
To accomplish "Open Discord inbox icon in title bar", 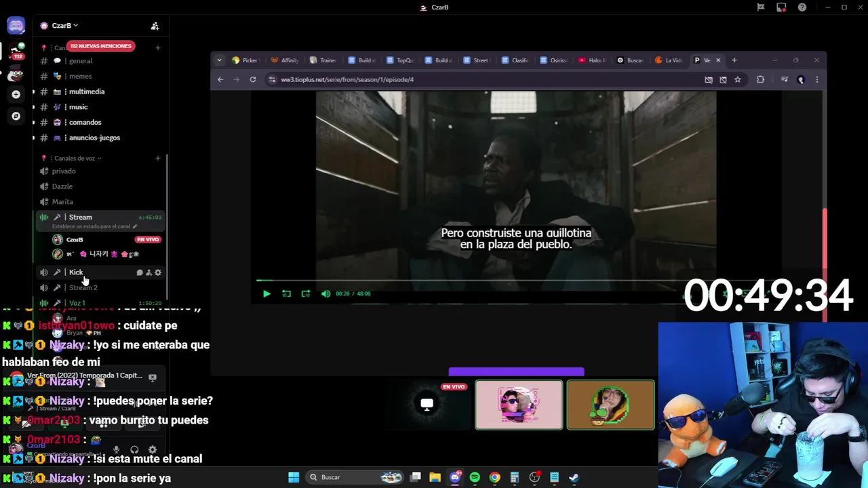I will [x=781, y=7].
